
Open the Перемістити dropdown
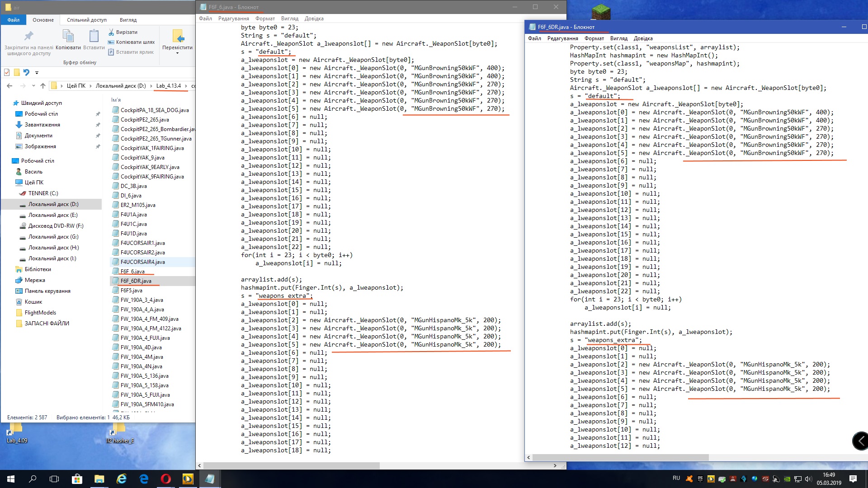tap(177, 53)
